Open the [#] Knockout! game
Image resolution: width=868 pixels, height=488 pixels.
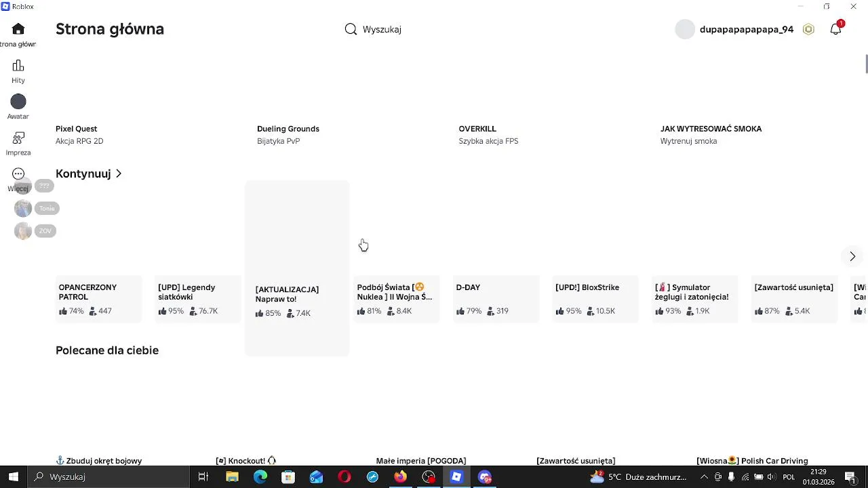click(246, 461)
